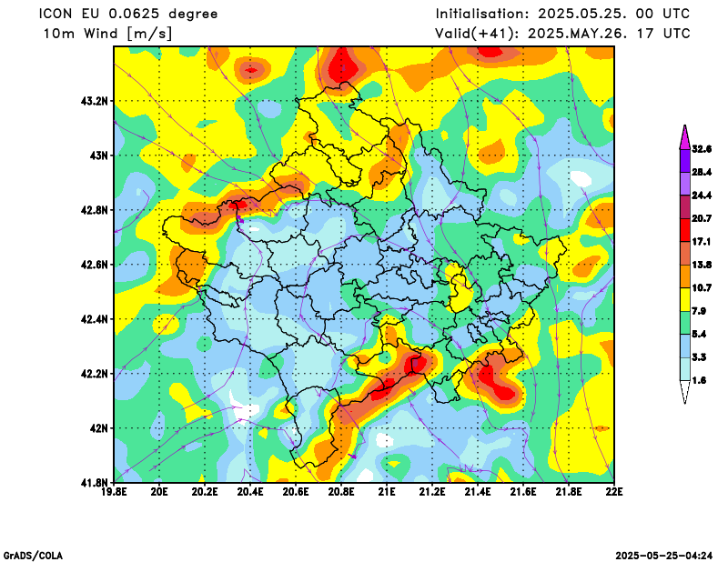The height and width of the screenshot is (562, 728).
Task: Click the 2025-05-25-04:24 timestamp
Action: tap(664, 556)
